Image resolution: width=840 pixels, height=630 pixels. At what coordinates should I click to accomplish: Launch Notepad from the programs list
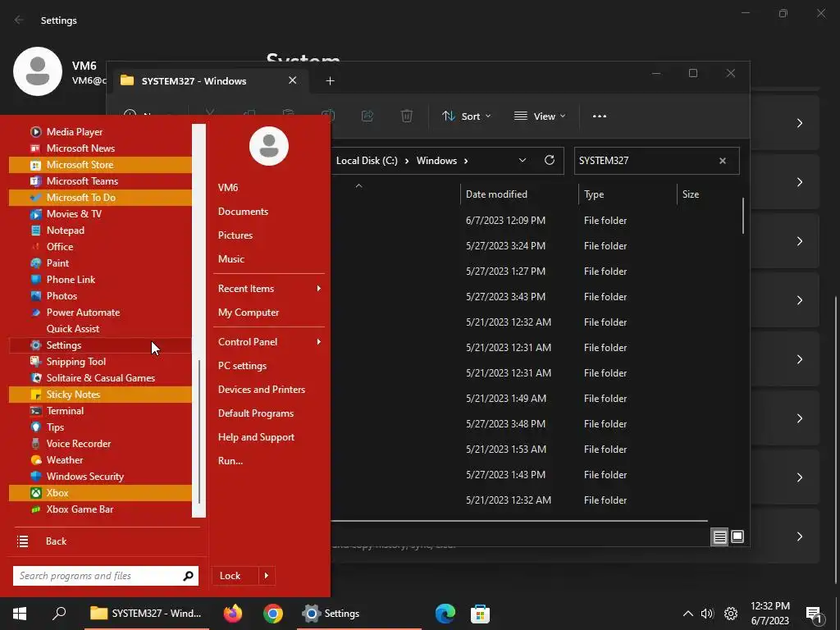coord(100,231)
